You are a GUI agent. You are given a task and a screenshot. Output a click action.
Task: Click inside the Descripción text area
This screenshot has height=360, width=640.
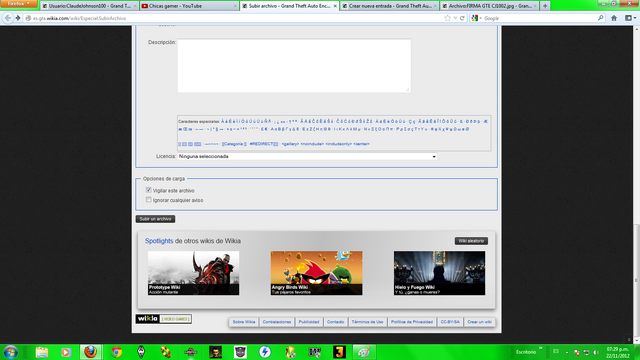(x=294, y=66)
